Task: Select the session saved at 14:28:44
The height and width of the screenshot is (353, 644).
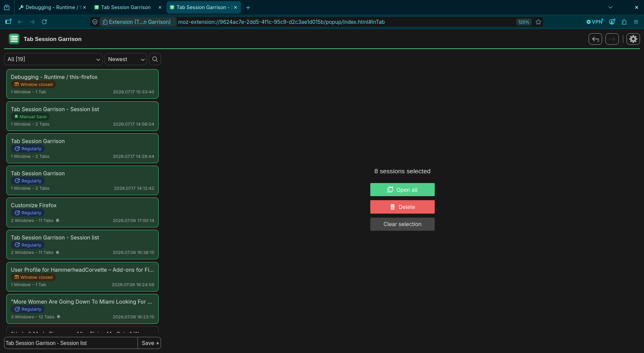Action: click(83, 148)
